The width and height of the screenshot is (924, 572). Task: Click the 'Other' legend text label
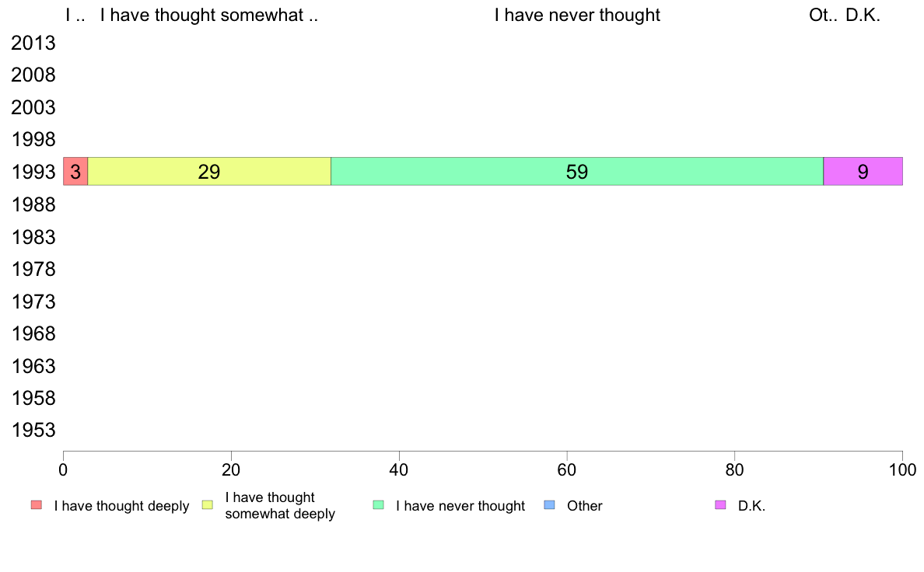click(585, 505)
